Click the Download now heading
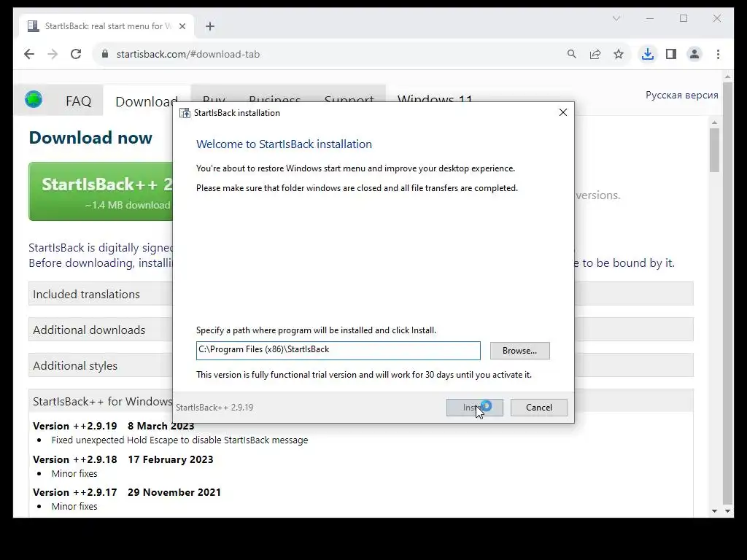The width and height of the screenshot is (747, 560). [x=90, y=138]
